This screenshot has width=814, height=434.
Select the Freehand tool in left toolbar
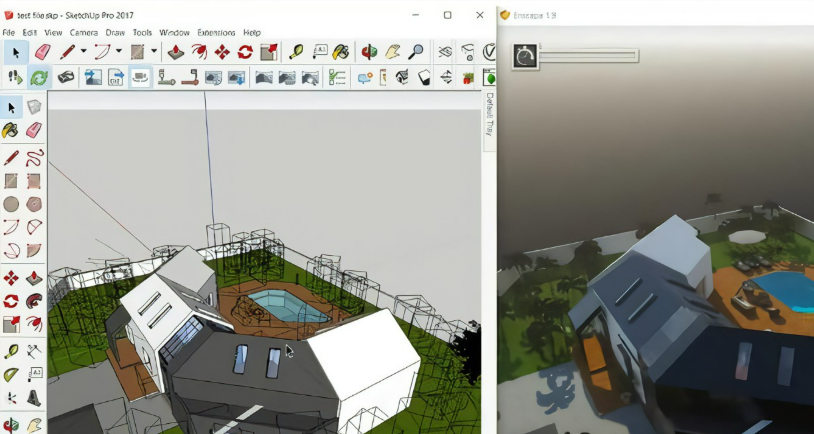coord(34,157)
